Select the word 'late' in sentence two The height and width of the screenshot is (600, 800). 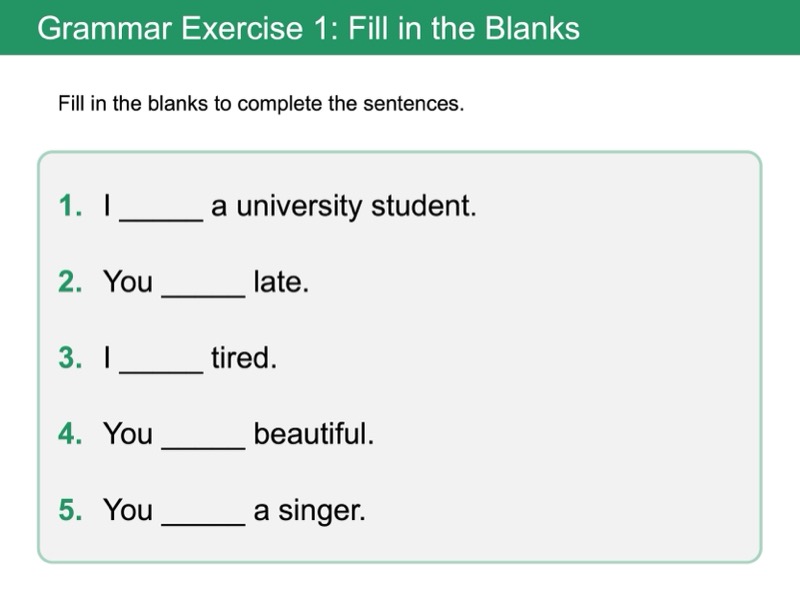(281, 283)
